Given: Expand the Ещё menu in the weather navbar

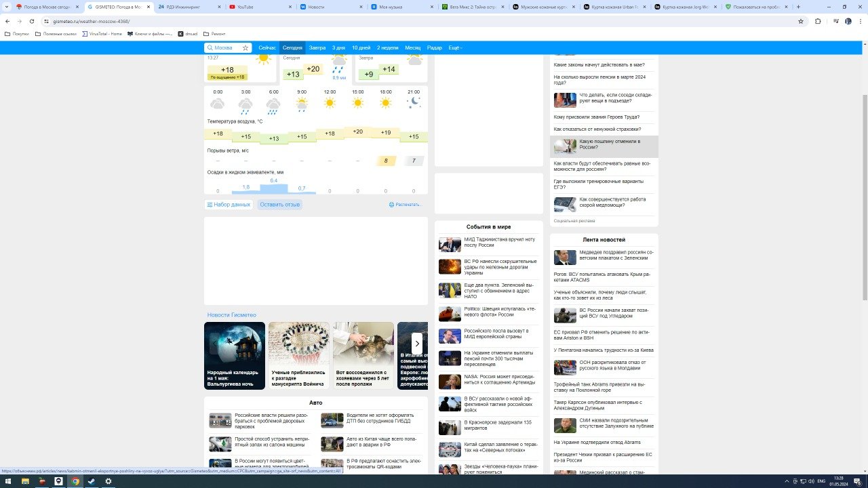Looking at the screenshot, I should 454,47.
